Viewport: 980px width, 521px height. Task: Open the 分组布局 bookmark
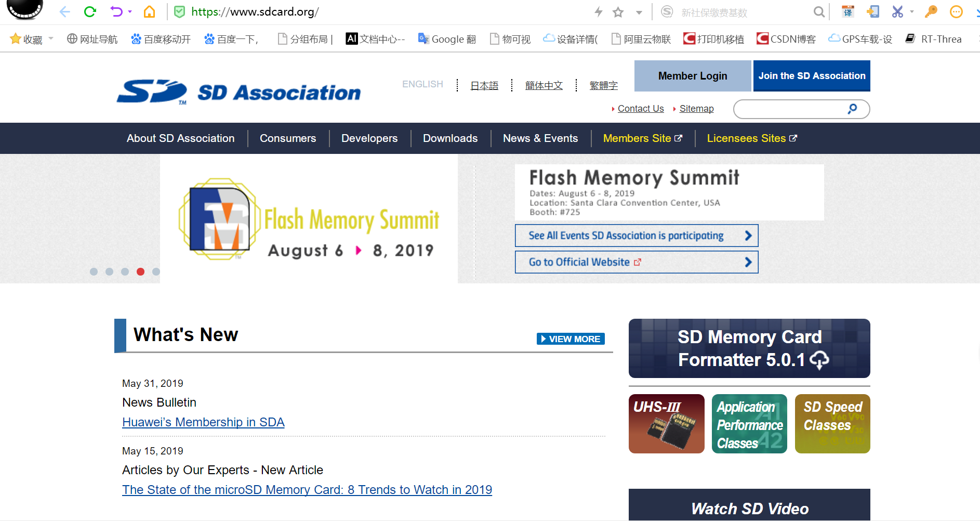click(x=306, y=39)
